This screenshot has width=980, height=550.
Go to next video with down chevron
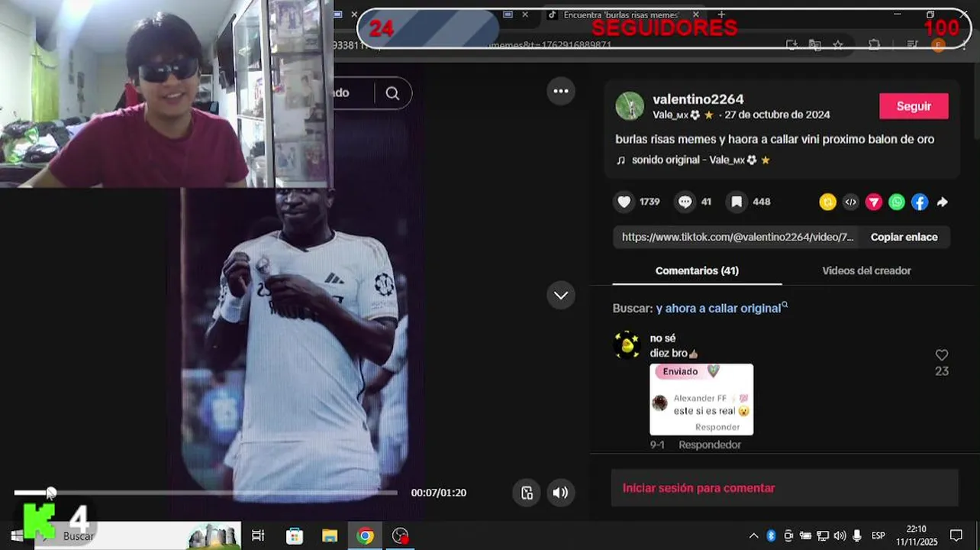(561, 296)
